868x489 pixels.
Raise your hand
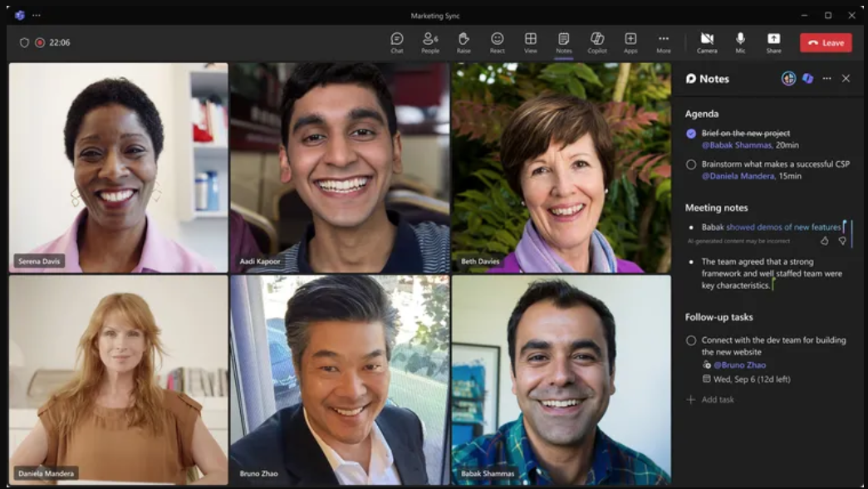click(463, 42)
